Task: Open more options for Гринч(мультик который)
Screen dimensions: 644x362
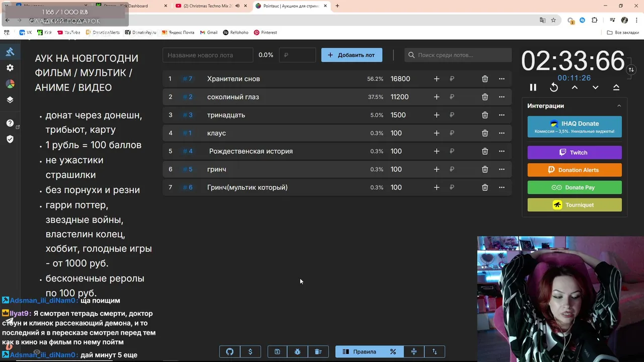Action: 502,188
